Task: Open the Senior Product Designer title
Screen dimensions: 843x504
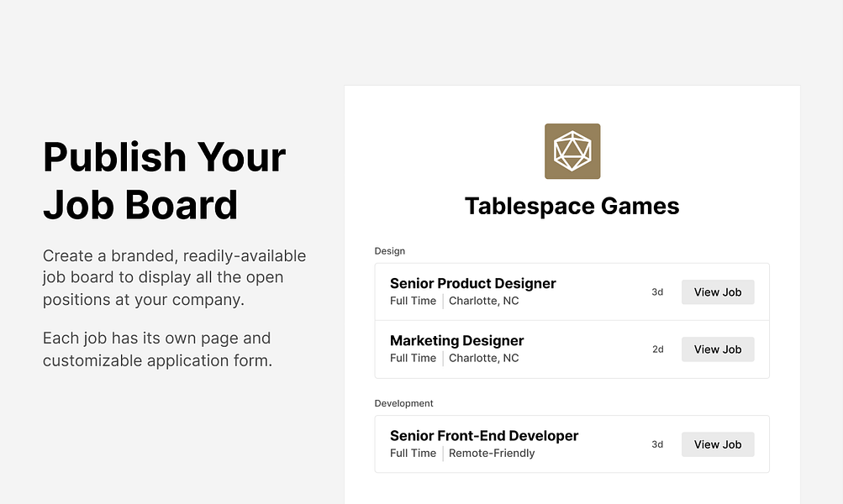Action: click(x=472, y=283)
